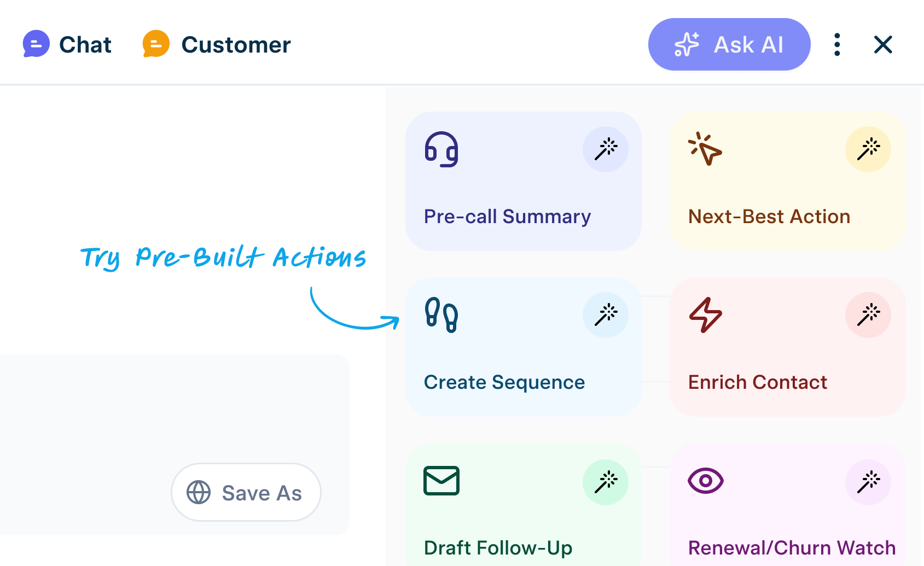Tap the magic wand on Draft Follow-Up
The image size is (924, 566).
(606, 482)
